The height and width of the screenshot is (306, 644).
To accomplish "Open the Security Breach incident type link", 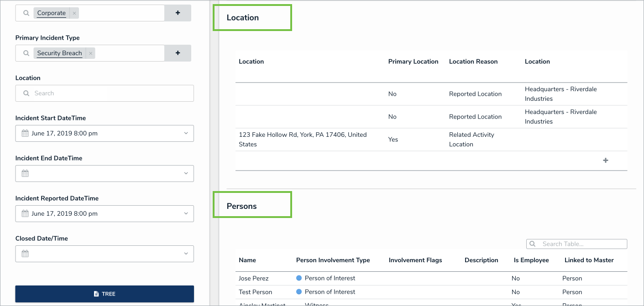I will (x=59, y=53).
